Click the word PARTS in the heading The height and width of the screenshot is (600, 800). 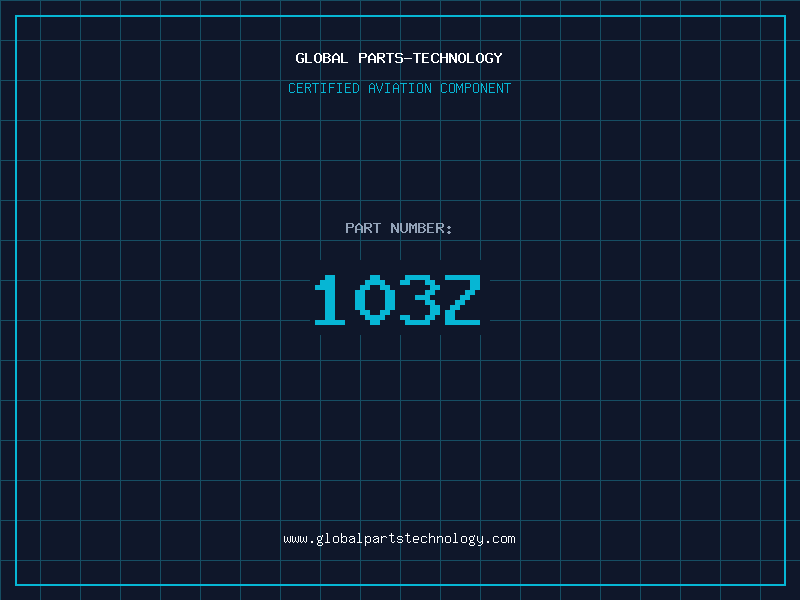[x=380, y=59]
